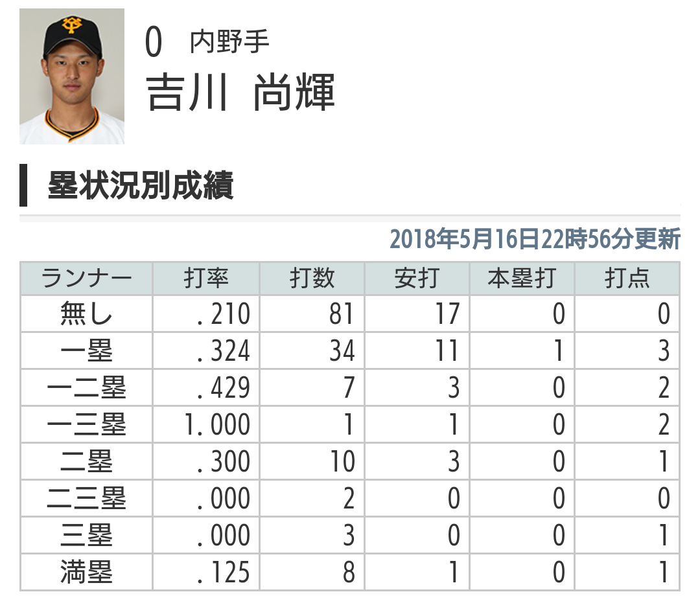Click the 塁状況別成績 section heading

[141, 187]
